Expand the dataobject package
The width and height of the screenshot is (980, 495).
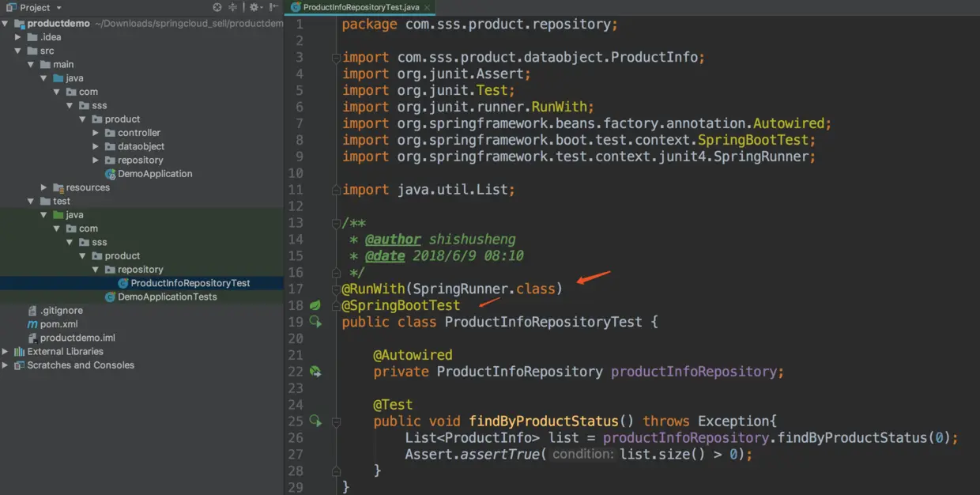coord(96,146)
